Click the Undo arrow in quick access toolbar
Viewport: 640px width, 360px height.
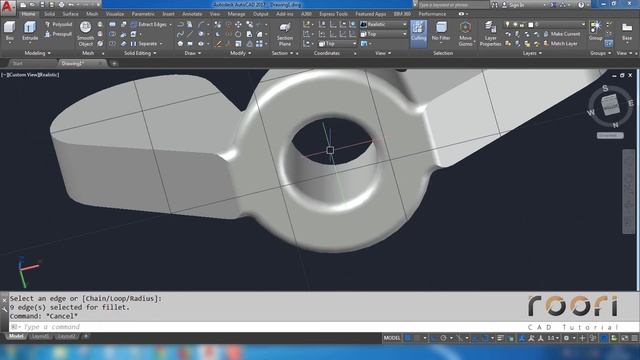click(72, 5)
